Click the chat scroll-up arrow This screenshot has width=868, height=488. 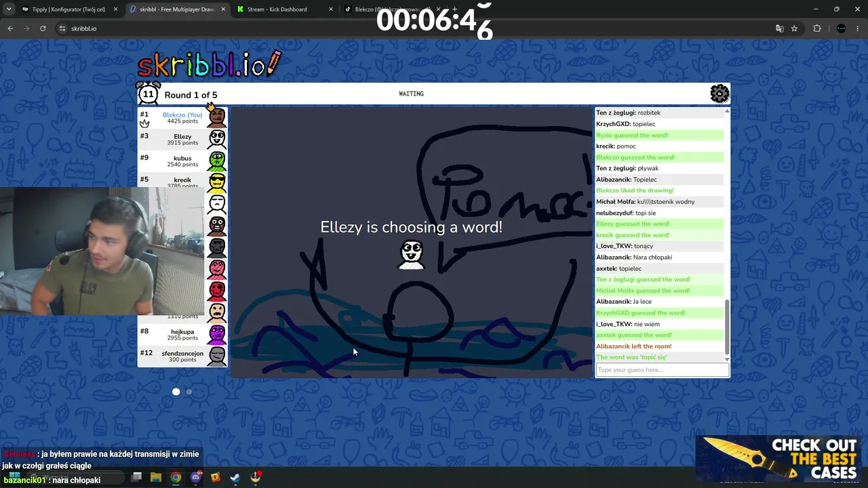[x=727, y=111]
